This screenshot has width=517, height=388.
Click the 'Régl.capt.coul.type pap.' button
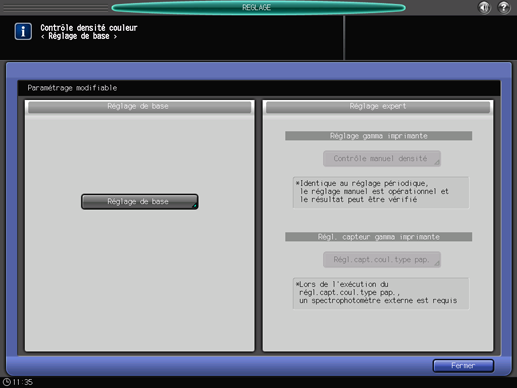click(382, 260)
